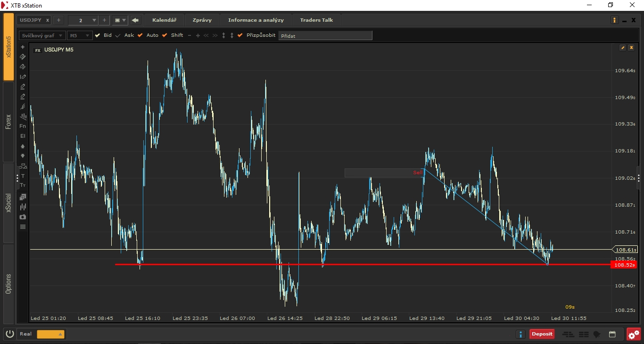
Task: Click the FX badge next to USDJPY M5
Action: click(38, 50)
